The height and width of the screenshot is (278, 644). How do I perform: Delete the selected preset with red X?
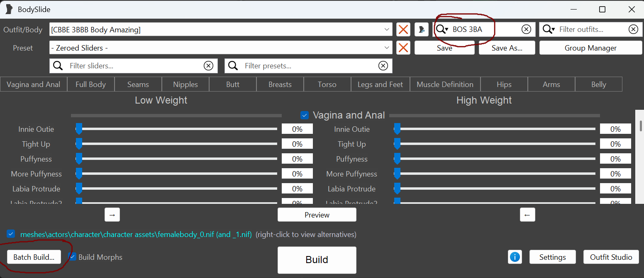[x=403, y=48]
